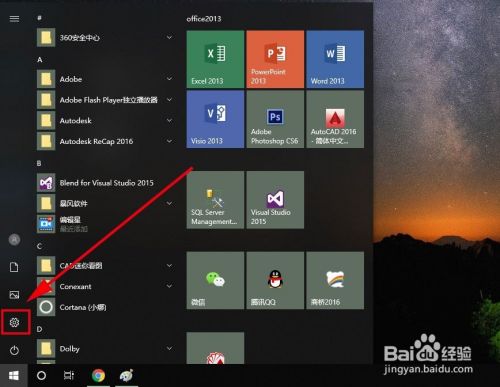Expand the Autodesk folder chevron
This screenshot has height=387, width=500.
[x=169, y=120]
